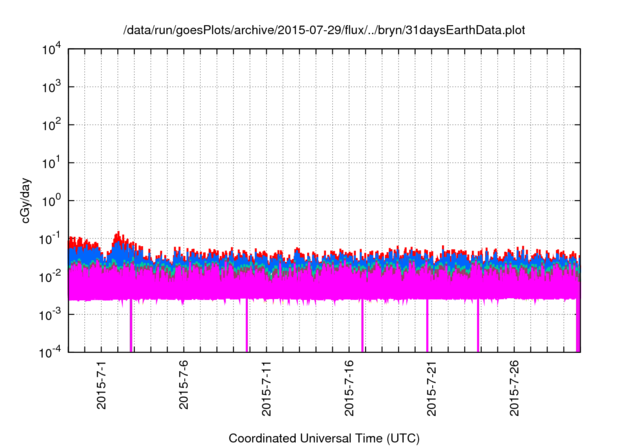Click the plot file path title
This screenshot has height=448, width=640.
tap(324, 30)
